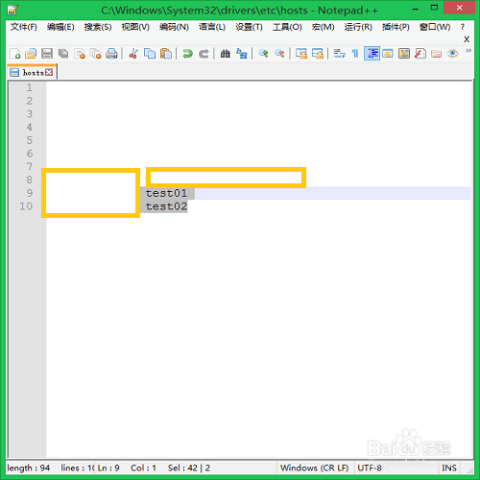Open the 窗口(W) menu

435,27
